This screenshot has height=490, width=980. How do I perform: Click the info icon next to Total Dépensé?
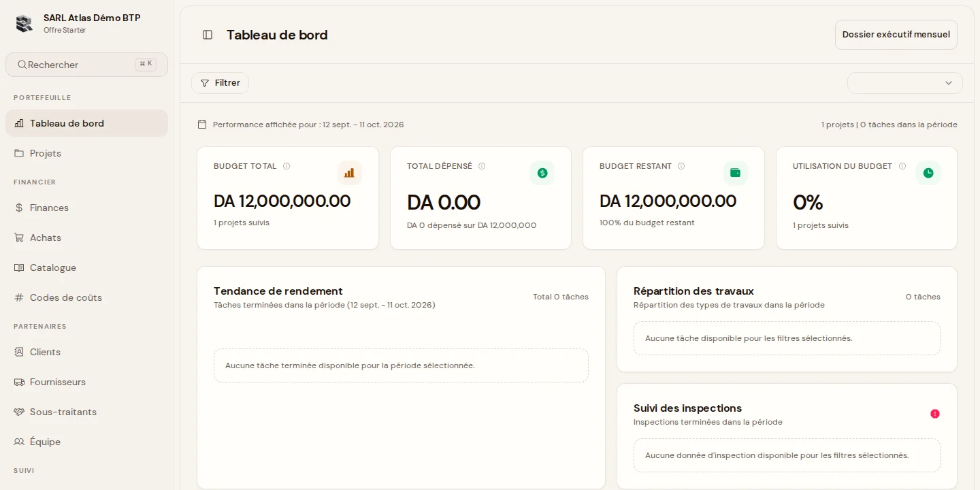pyautogui.click(x=482, y=166)
